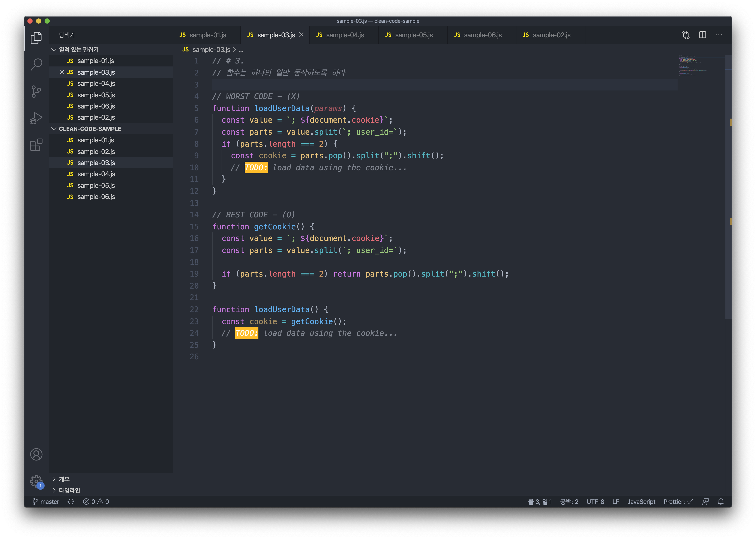Click the Prettier status toggle

(x=678, y=501)
